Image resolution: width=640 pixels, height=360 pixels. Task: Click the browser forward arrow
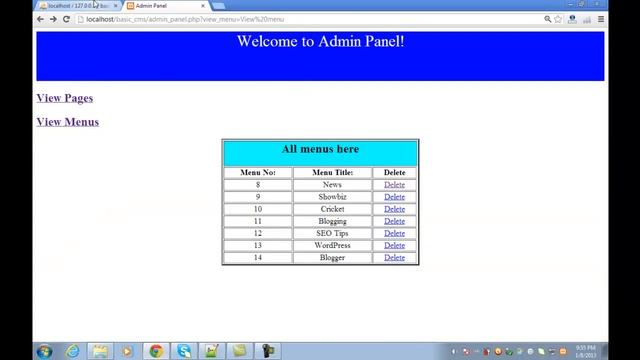[x=53, y=19]
